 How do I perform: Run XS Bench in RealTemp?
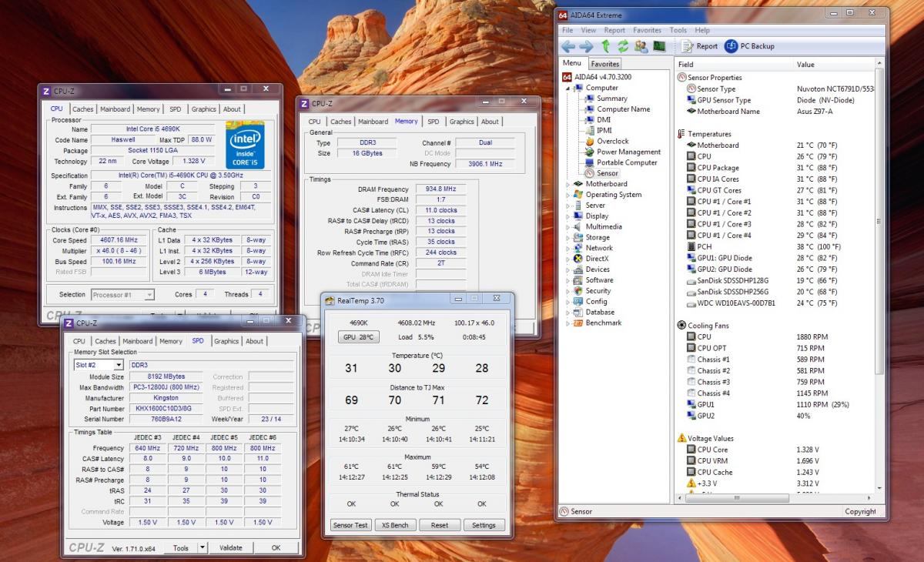coord(395,525)
